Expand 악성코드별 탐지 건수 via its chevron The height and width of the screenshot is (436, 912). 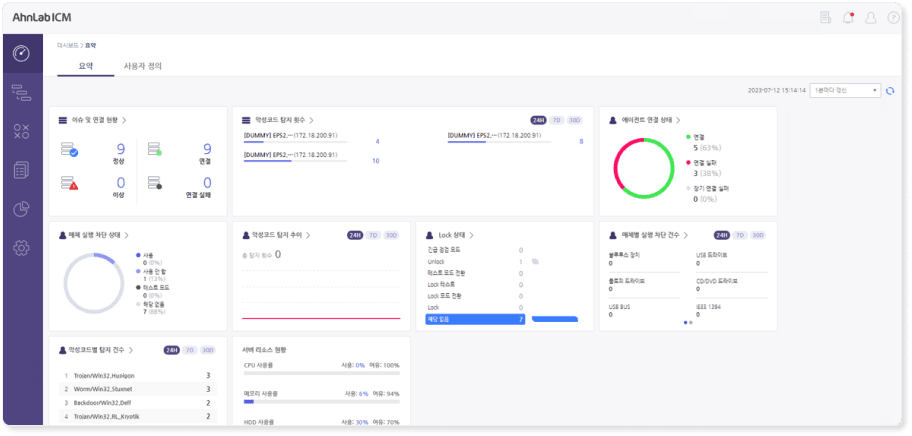click(131, 351)
